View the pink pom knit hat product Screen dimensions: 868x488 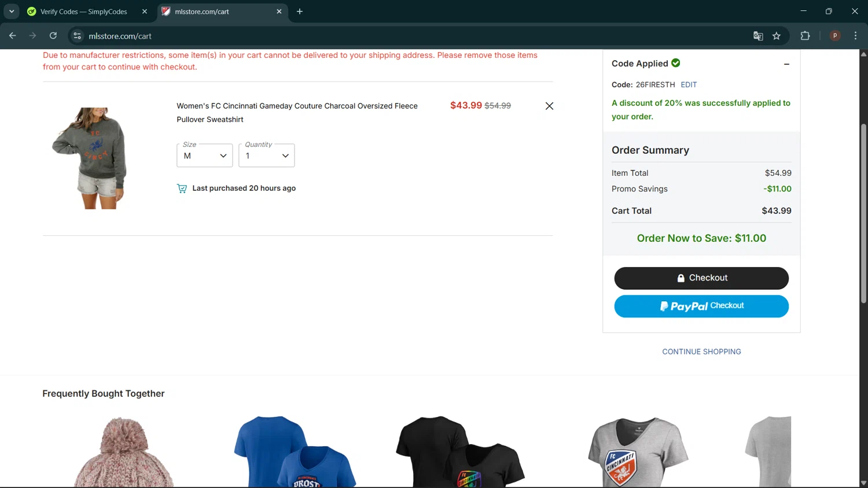point(123,452)
